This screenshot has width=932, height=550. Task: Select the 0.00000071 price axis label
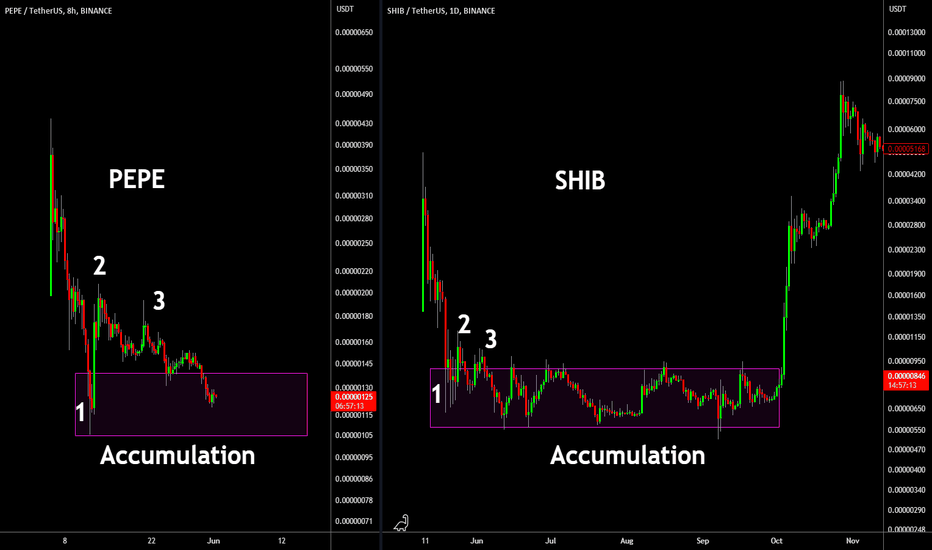click(x=354, y=521)
